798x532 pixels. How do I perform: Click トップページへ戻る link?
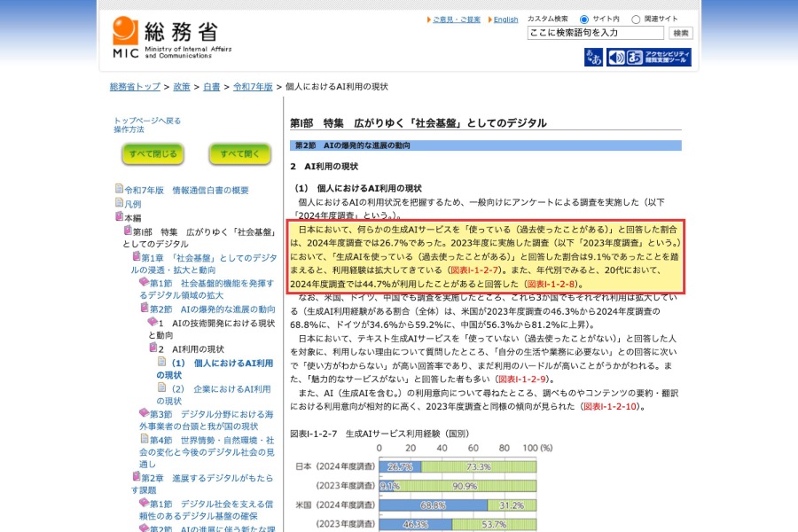tap(147, 121)
